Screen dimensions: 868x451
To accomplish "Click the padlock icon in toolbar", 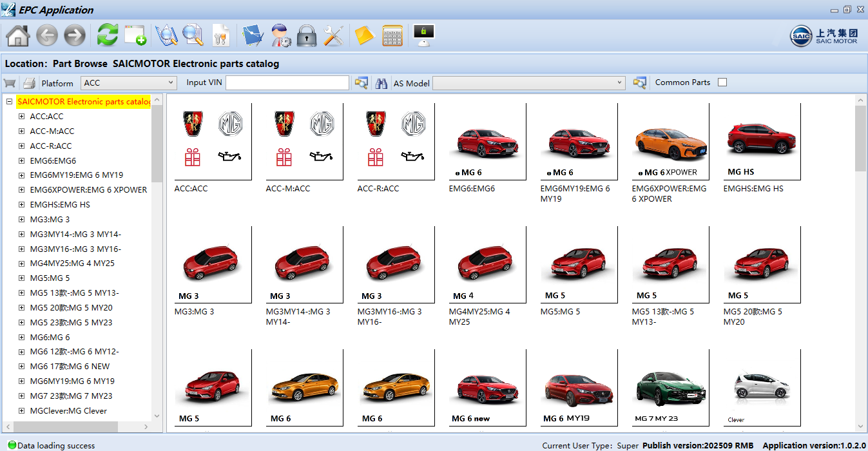I will (307, 35).
